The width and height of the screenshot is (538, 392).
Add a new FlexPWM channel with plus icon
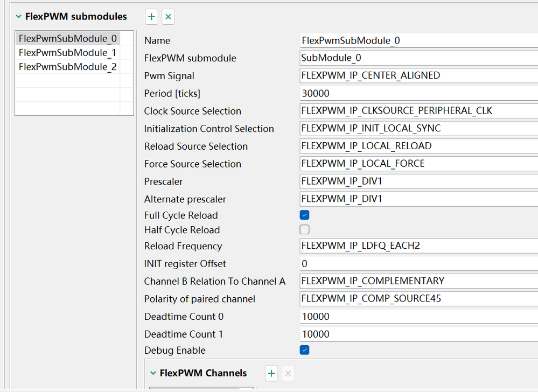coord(271,373)
